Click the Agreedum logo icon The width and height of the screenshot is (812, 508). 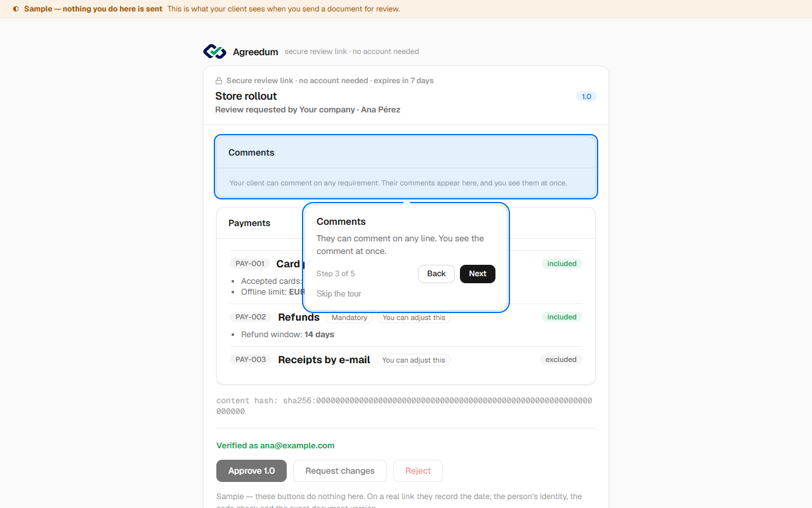(214, 51)
